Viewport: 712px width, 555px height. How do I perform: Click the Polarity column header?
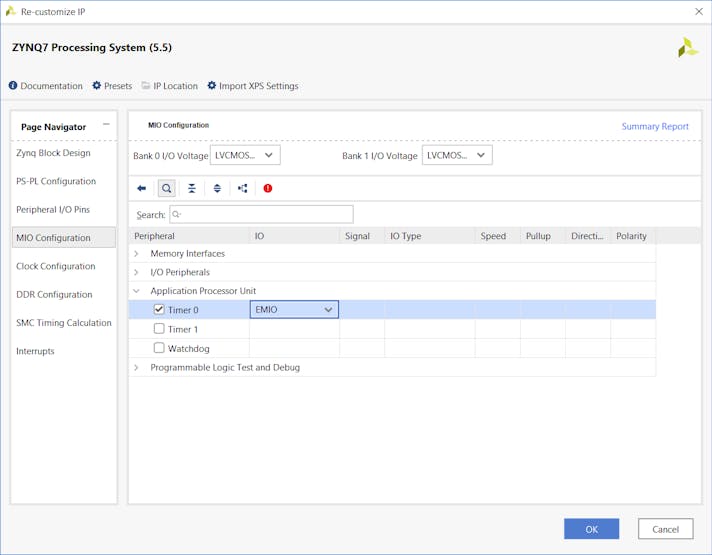[x=633, y=236]
